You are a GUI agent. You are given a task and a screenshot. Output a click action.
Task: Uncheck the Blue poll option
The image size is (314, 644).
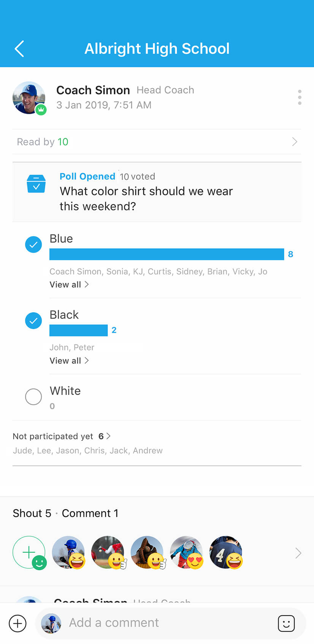click(33, 245)
